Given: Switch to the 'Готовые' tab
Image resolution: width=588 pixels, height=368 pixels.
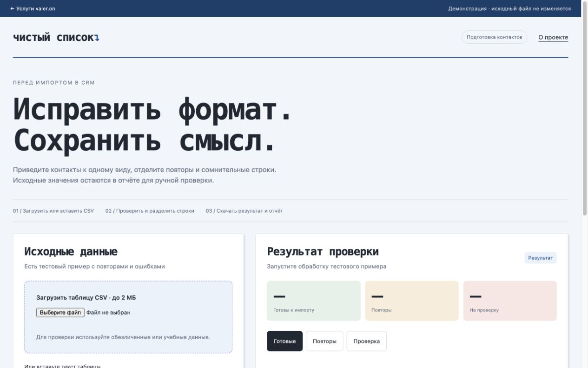Looking at the screenshot, I should click(x=284, y=341).
